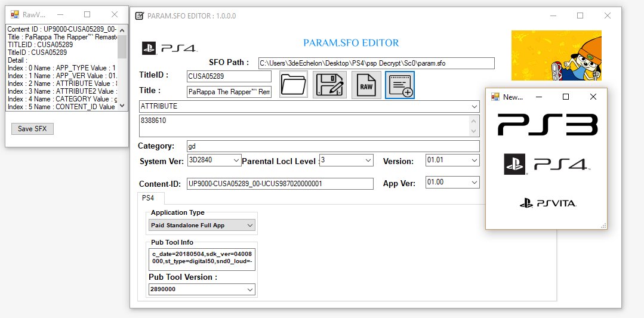Click the RawView scrollbar thumb
This screenshot has width=644, height=318.
tap(122, 47)
